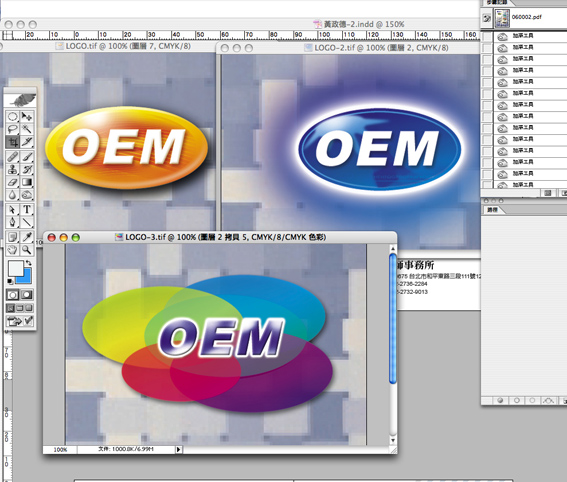Select the Line tool

(x=27, y=222)
